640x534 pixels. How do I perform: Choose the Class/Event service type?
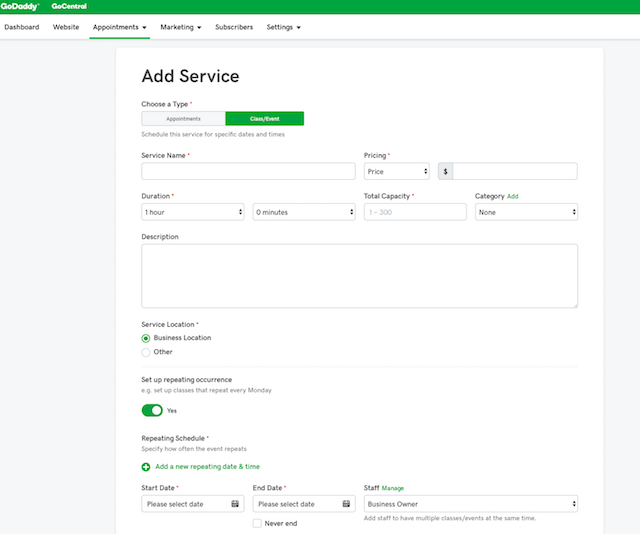(264, 119)
